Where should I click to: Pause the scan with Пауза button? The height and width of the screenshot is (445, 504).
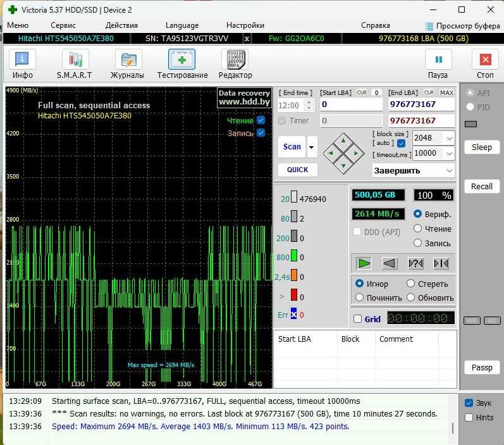(x=438, y=64)
